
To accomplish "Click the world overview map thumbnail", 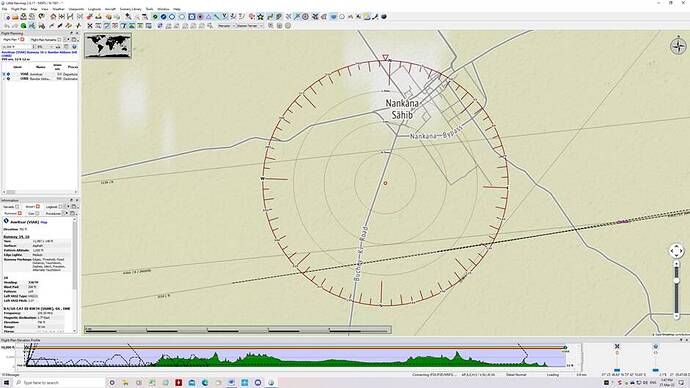I will pos(108,45).
